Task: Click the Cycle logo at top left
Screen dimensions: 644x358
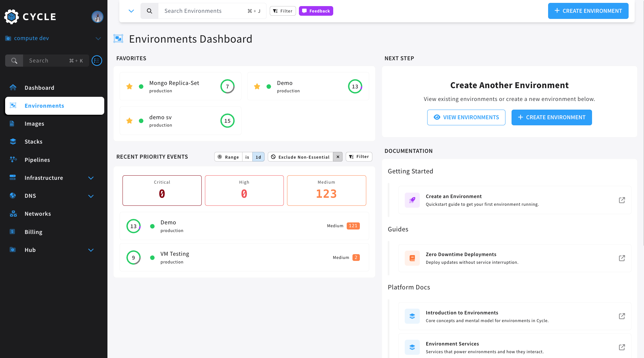Action: click(30, 17)
